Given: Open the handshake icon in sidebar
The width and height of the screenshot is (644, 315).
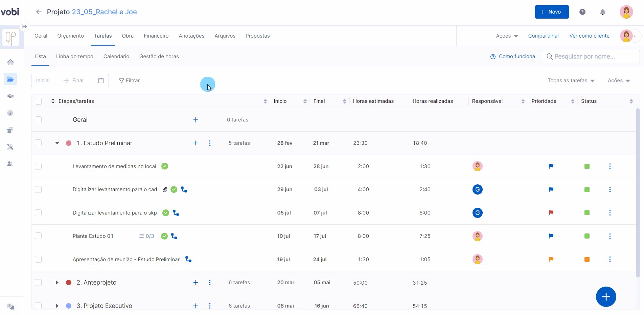Looking at the screenshot, I should coord(10,96).
